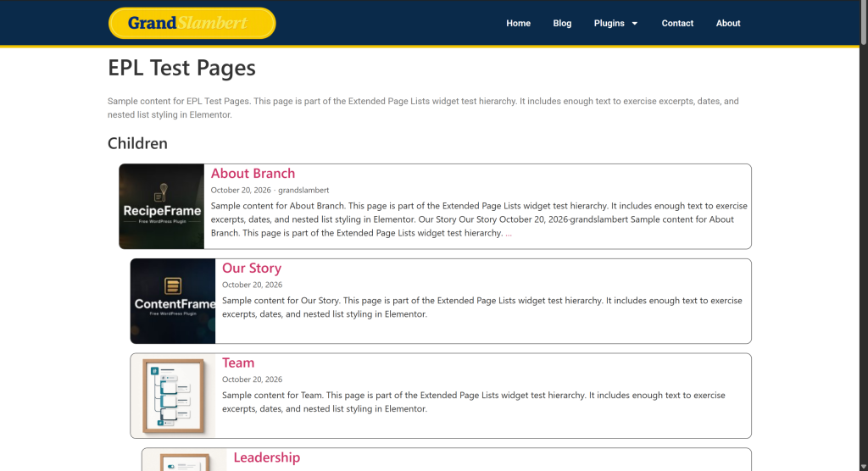This screenshot has height=471, width=868.
Task: Click the Leadership thumbnail image
Action: [x=184, y=460]
